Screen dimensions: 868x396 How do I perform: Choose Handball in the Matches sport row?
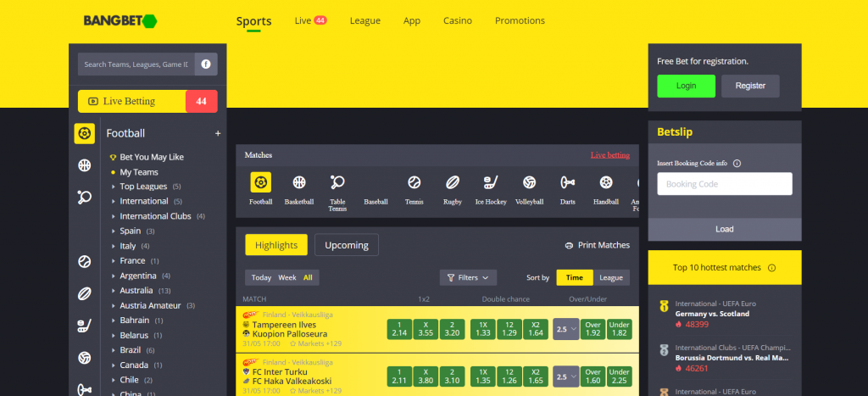pos(606,189)
